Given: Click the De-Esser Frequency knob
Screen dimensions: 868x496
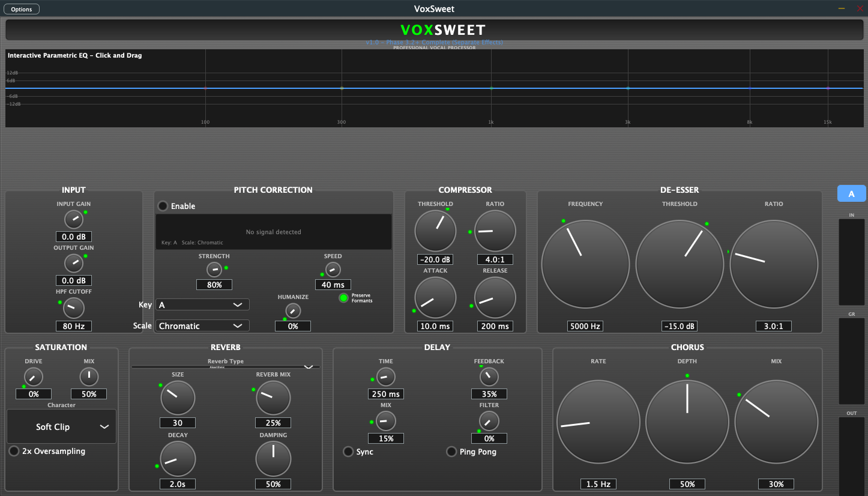Looking at the screenshot, I should [585, 264].
